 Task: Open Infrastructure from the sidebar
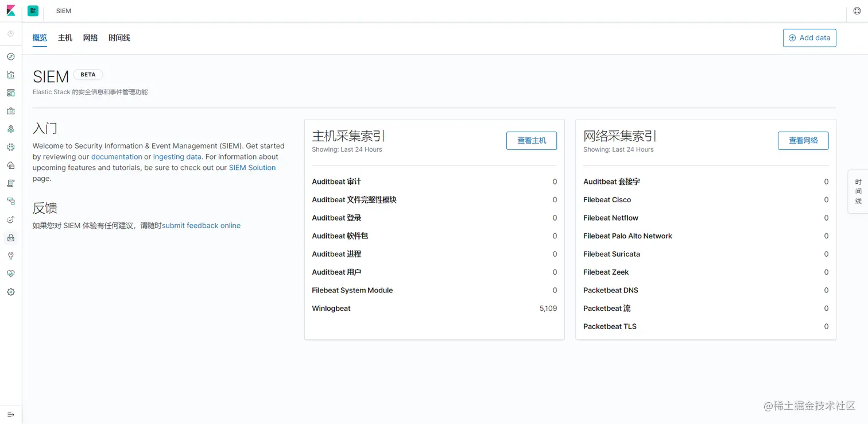(10, 165)
